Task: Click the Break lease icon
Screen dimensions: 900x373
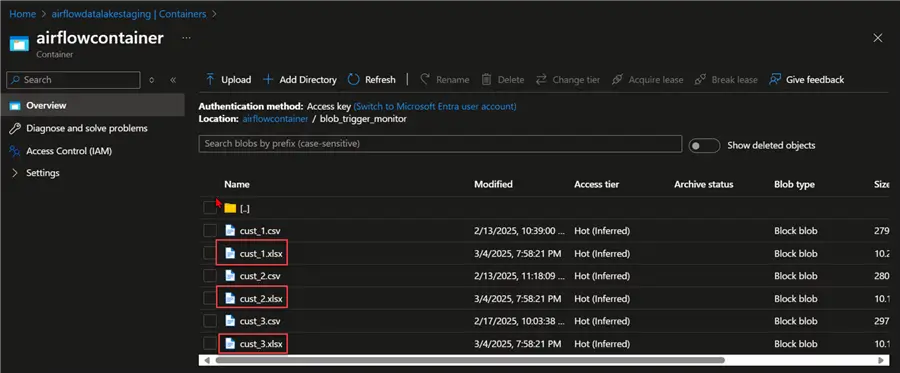Action: pos(700,79)
